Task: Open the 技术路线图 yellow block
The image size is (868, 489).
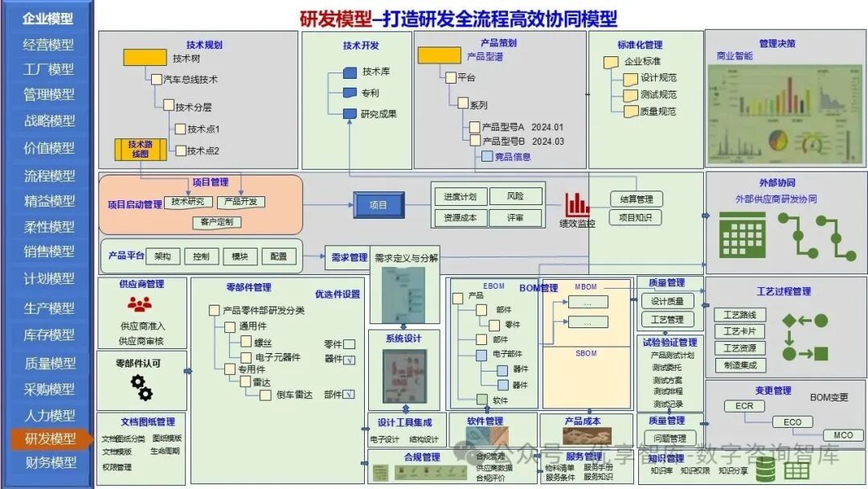Action: [141, 149]
